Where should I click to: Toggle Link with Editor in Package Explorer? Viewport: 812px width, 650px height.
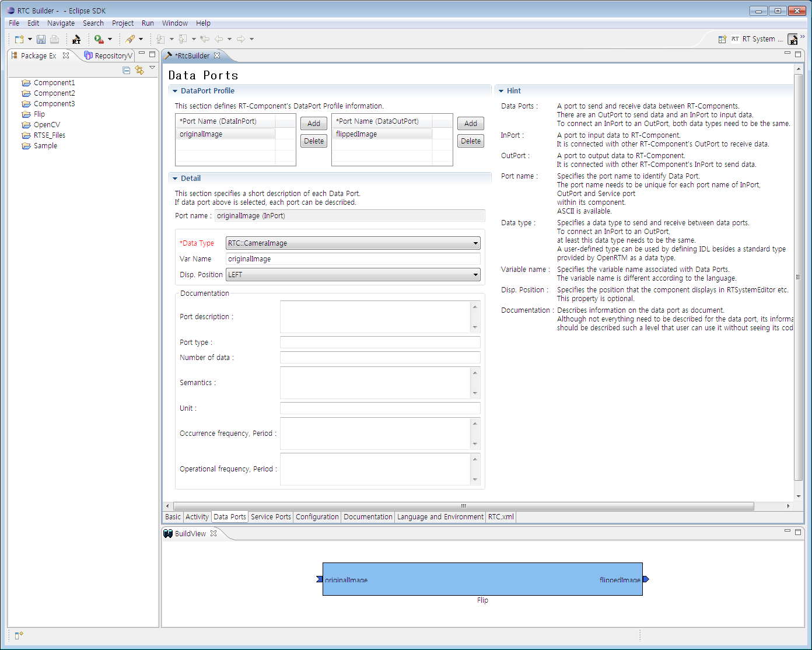pos(139,70)
